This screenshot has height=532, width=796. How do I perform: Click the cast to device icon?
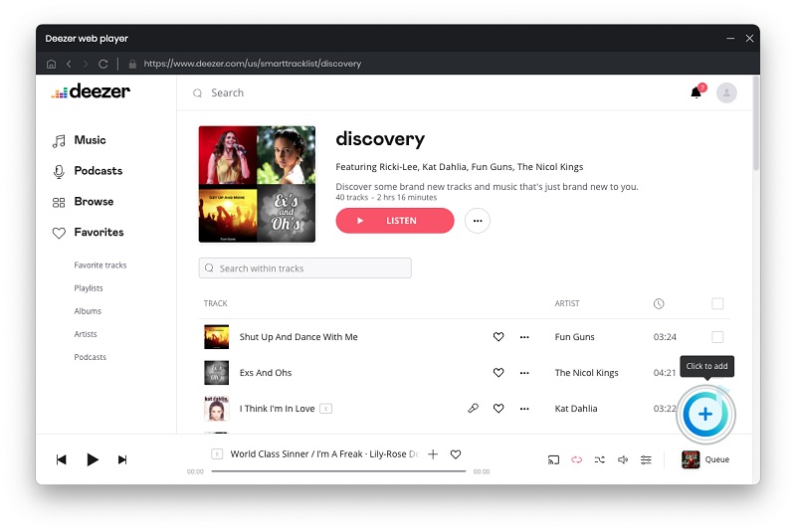tap(553, 459)
